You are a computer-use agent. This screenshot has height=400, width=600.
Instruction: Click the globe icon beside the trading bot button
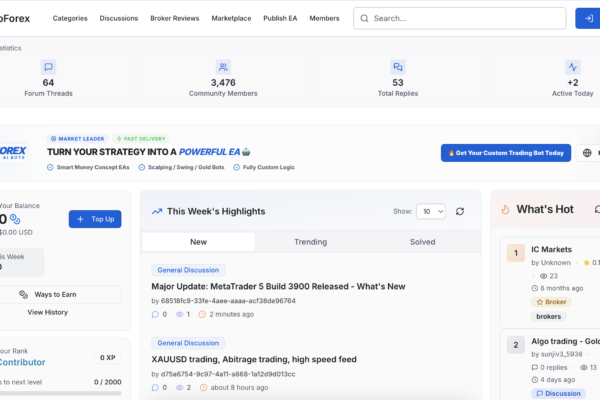587,153
